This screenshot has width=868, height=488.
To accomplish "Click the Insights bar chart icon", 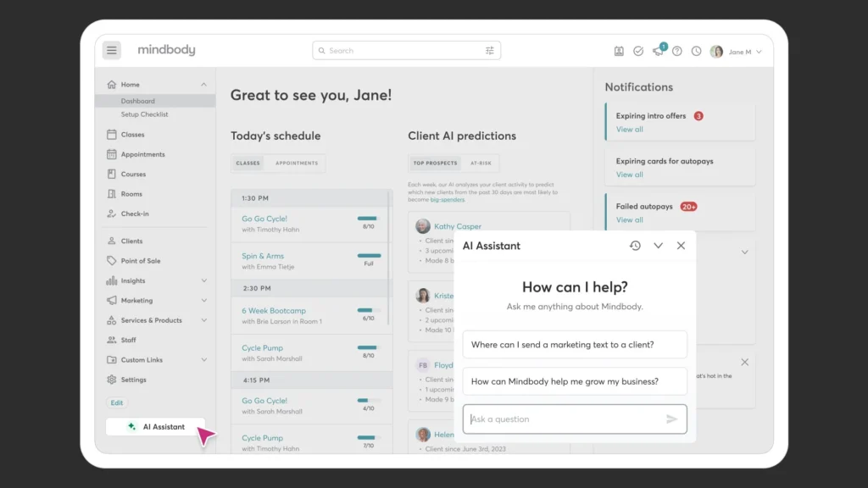I will [111, 280].
